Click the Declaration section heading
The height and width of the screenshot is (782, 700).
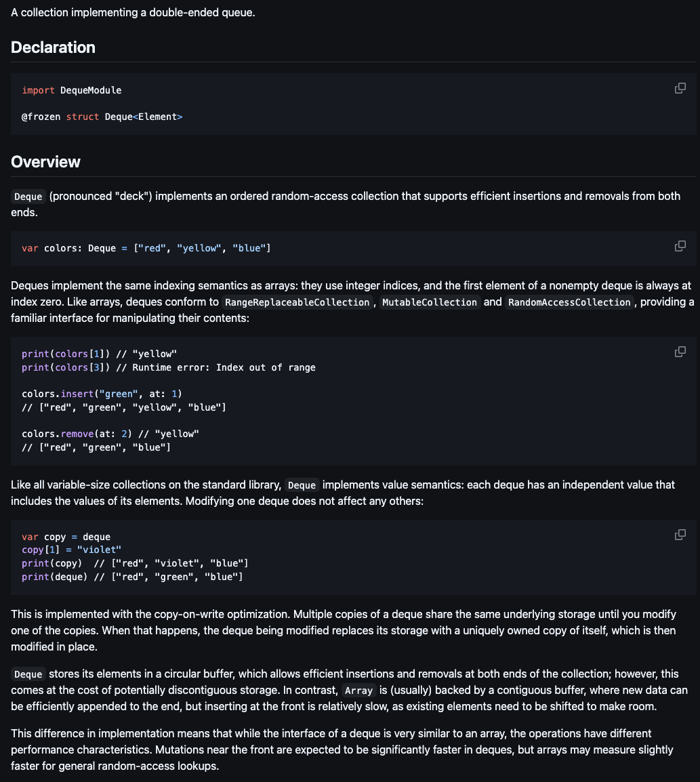pyautogui.click(x=53, y=47)
